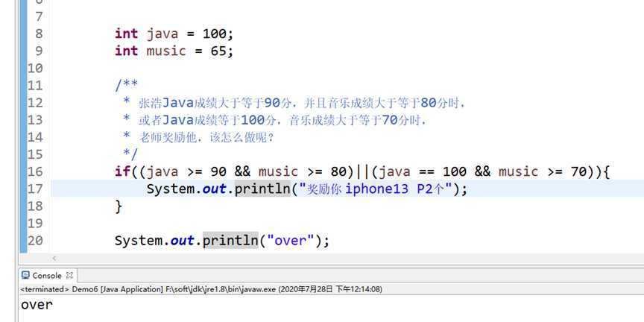Click line number 16 in gutter

[x=35, y=171]
